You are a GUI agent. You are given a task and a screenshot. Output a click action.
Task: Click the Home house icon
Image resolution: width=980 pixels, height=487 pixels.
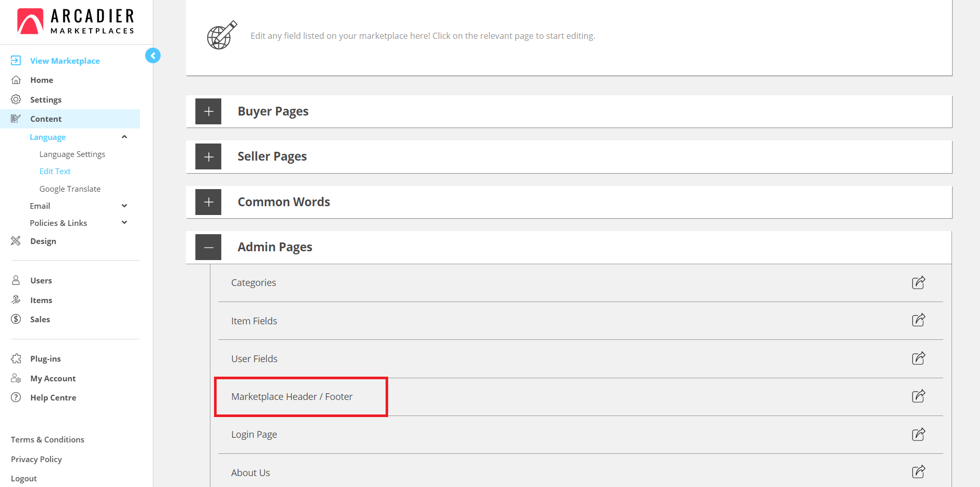16,80
